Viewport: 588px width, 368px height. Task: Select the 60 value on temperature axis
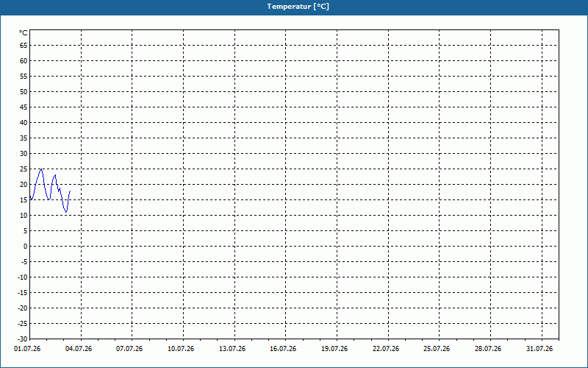24,61
